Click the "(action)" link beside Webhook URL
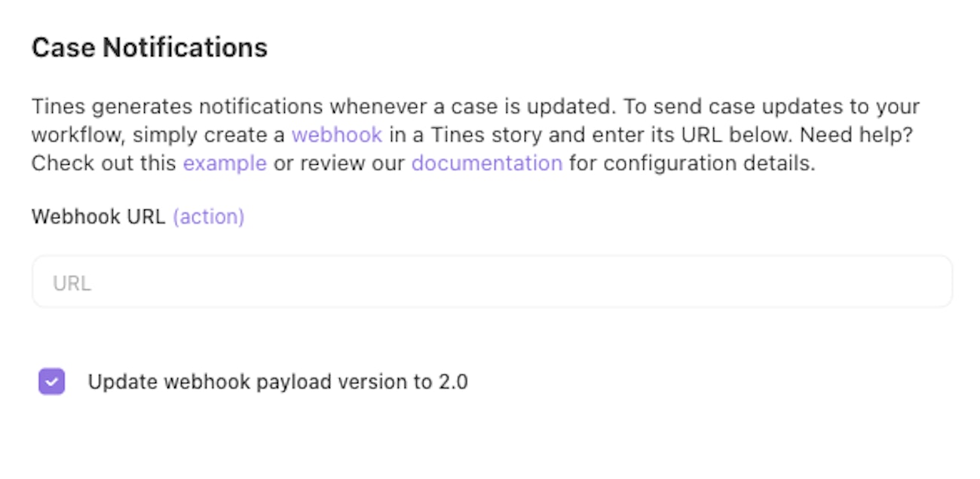Image resolution: width=980 pixels, height=479 pixels. 208,217
